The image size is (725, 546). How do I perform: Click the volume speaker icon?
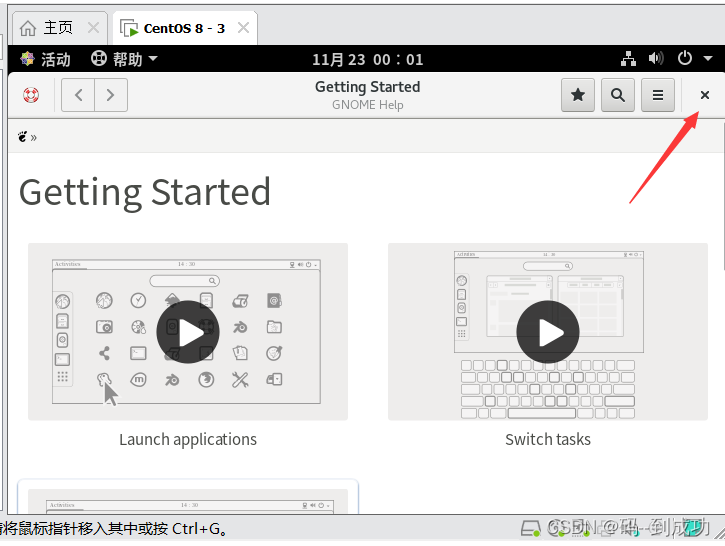click(x=656, y=59)
